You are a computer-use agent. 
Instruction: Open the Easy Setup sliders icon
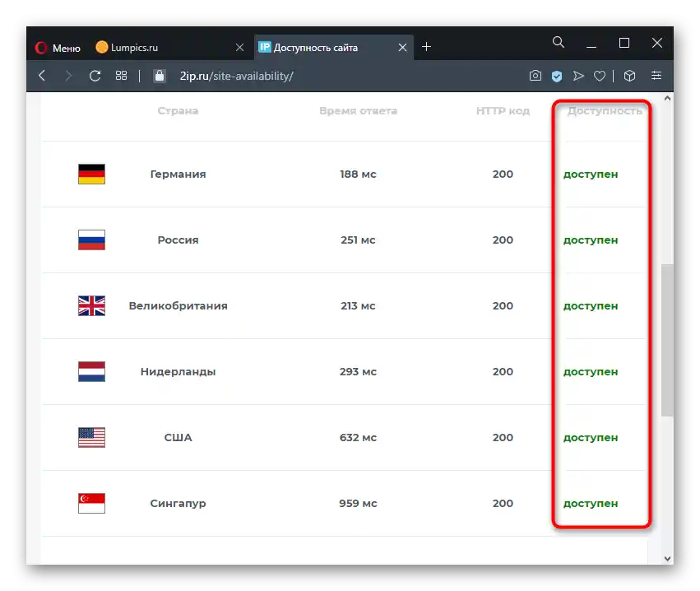[x=656, y=76]
